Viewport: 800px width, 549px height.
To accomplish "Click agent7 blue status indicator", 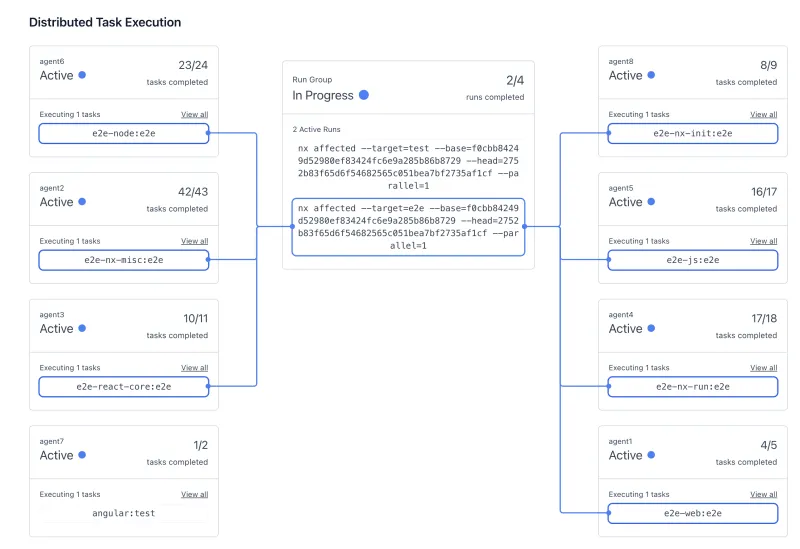I will tap(82, 455).
